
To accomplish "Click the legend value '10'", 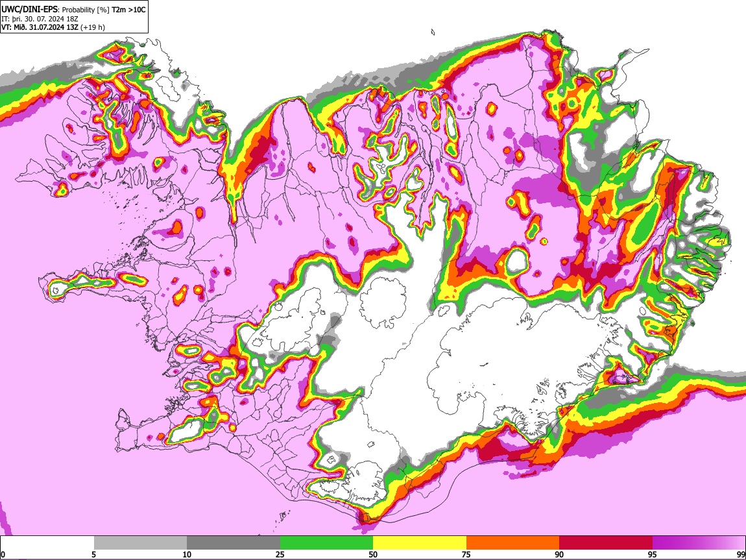I will click(187, 554).
